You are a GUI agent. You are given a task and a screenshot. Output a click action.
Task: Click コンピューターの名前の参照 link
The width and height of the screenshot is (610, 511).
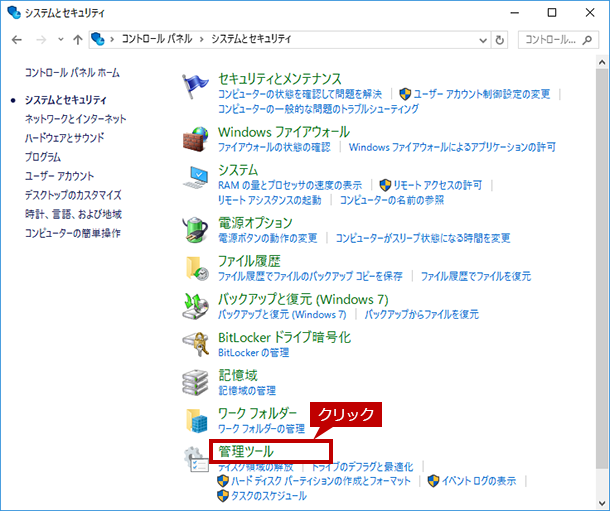coord(392,200)
